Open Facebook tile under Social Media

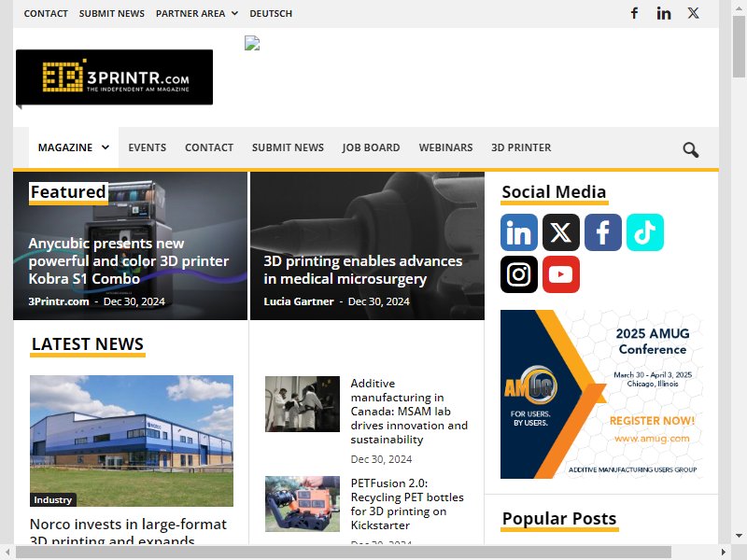[x=602, y=232]
